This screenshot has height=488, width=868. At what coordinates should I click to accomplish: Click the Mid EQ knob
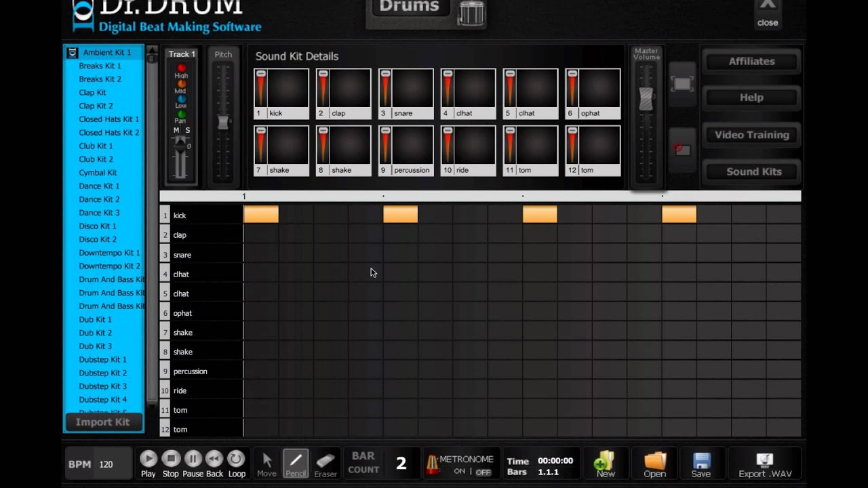pos(181,83)
